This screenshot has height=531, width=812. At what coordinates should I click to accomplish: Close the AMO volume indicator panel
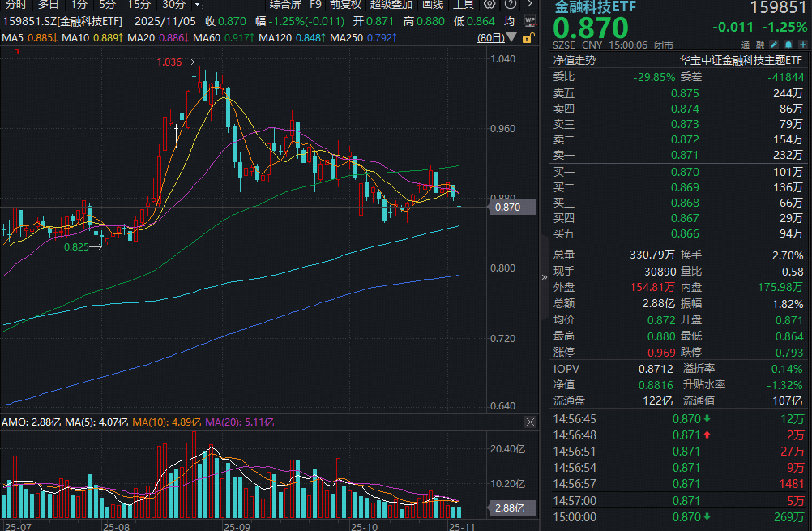click(x=530, y=422)
